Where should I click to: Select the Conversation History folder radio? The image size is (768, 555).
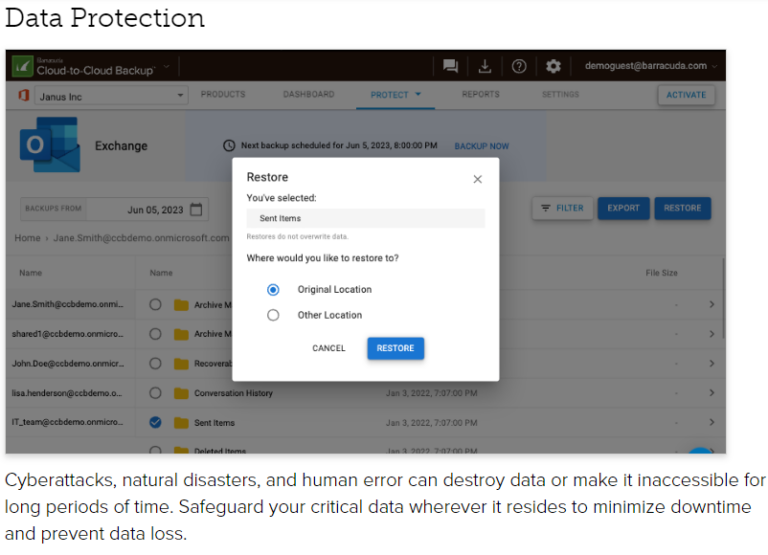(x=155, y=393)
